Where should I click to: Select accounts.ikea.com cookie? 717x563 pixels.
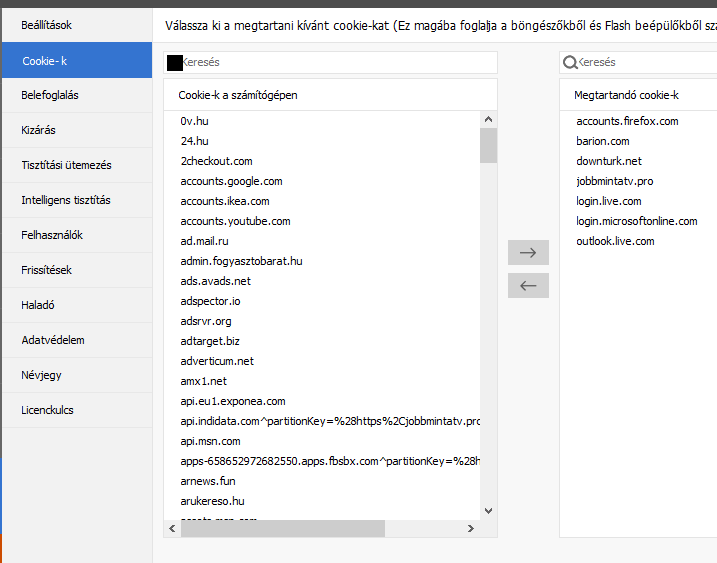(x=225, y=201)
